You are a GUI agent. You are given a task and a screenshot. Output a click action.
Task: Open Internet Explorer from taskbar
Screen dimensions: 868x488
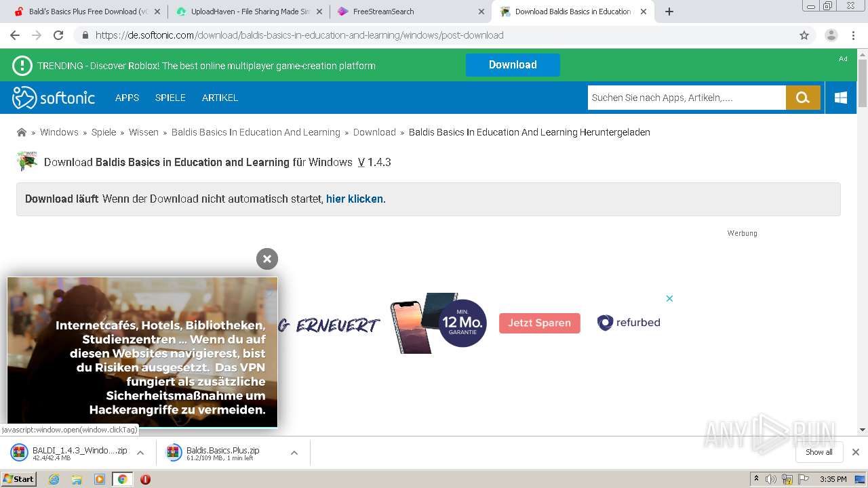coord(54,479)
